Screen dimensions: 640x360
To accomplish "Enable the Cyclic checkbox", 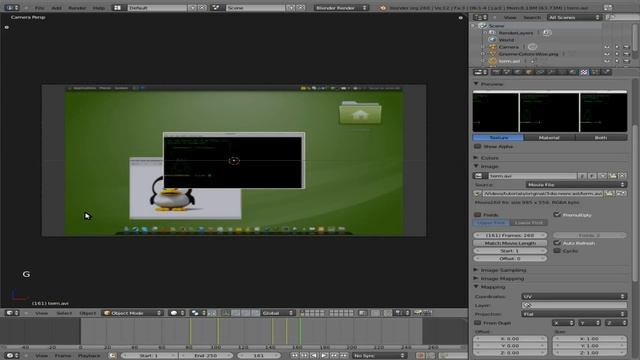I will coord(557,251).
